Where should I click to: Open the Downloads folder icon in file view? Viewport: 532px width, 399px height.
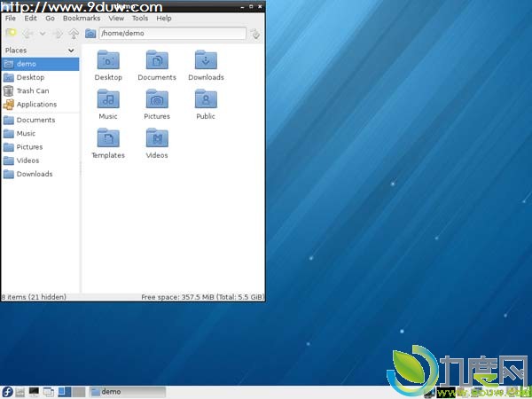tap(206, 60)
